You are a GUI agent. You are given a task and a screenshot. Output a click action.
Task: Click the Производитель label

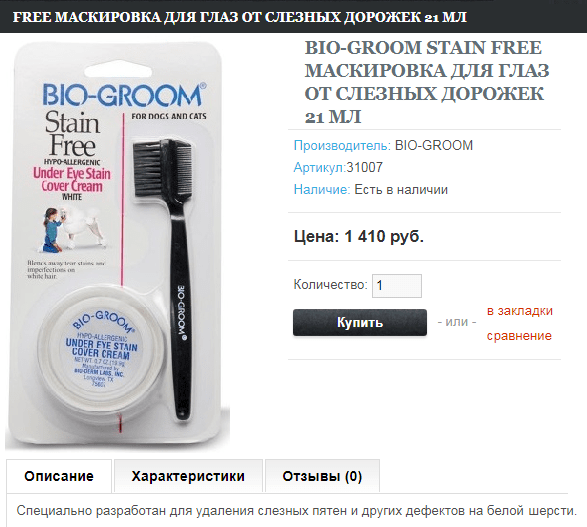click(x=342, y=145)
